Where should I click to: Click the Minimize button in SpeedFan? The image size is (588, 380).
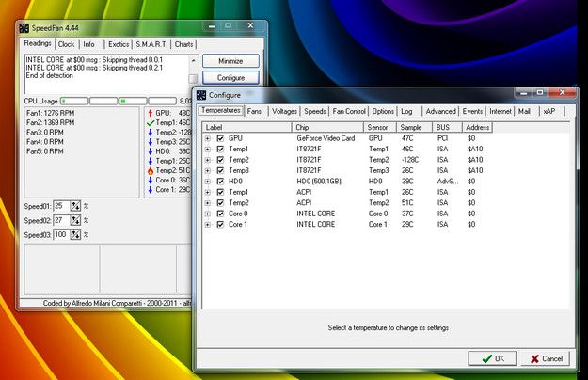230,61
